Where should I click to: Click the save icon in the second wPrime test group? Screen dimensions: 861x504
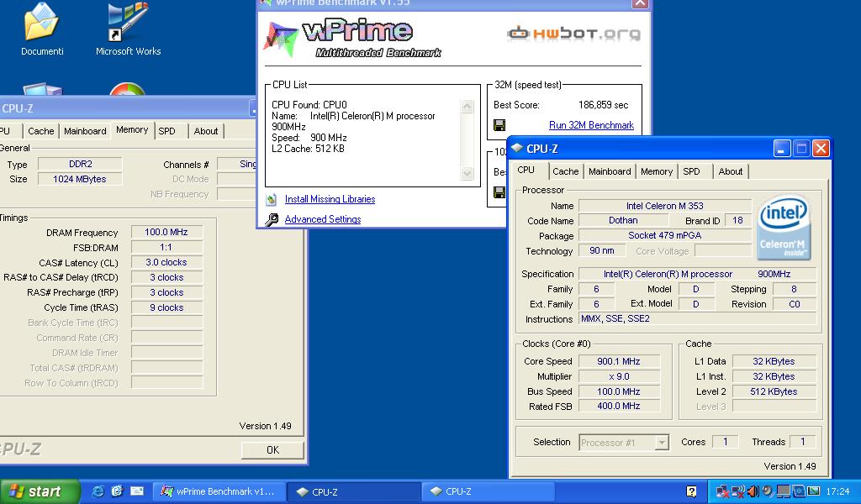point(499,192)
